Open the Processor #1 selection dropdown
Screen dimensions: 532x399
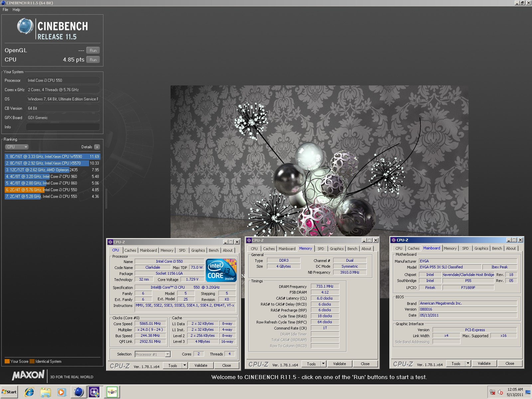tap(153, 354)
